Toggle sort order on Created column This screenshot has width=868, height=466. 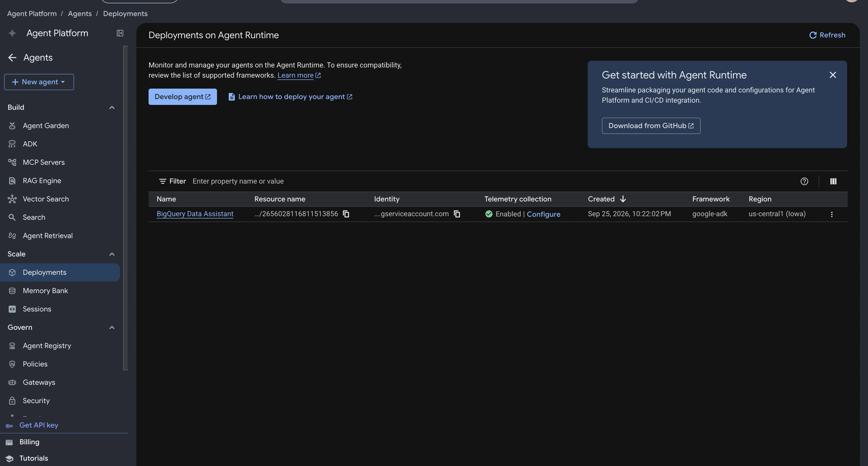pos(607,199)
